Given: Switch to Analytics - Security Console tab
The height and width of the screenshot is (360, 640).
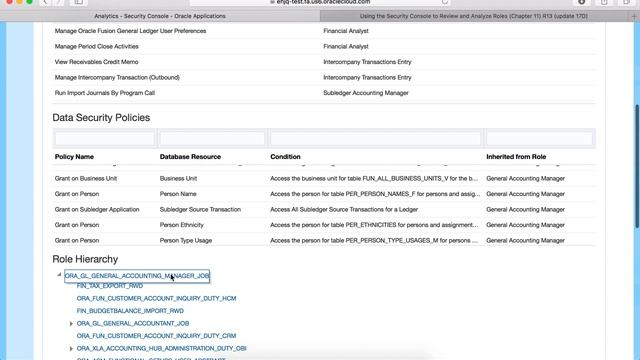Looking at the screenshot, I should pyautogui.click(x=160, y=16).
